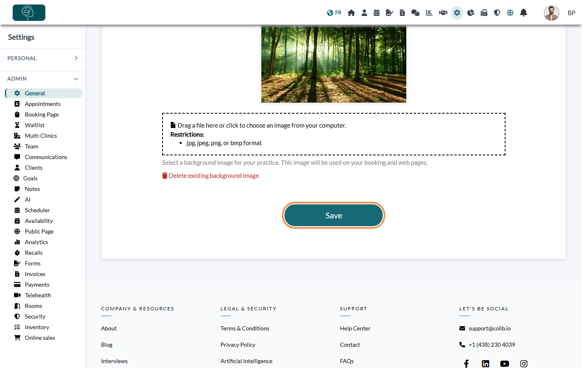Open the clients person icon in top bar

point(364,13)
